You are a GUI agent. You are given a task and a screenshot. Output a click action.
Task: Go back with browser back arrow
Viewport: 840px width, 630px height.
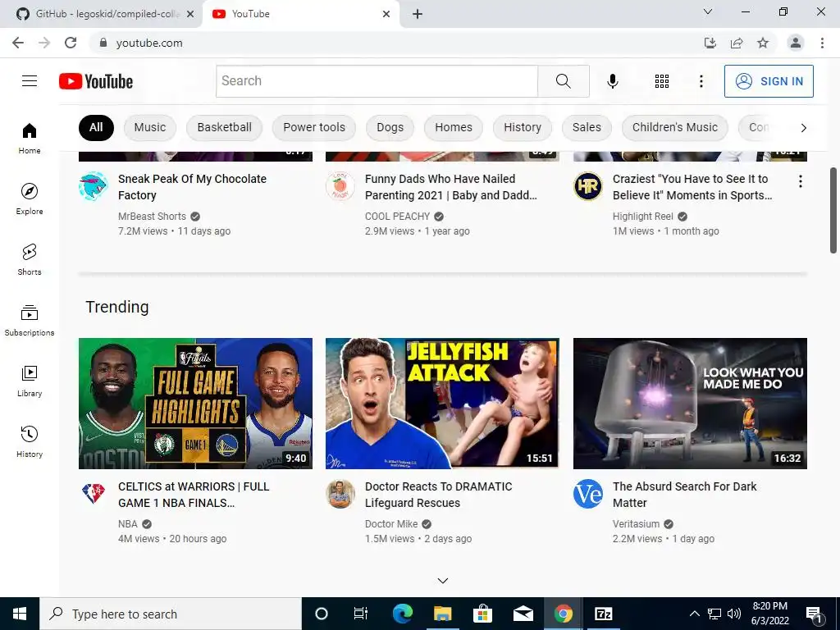pyautogui.click(x=18, y=43)
